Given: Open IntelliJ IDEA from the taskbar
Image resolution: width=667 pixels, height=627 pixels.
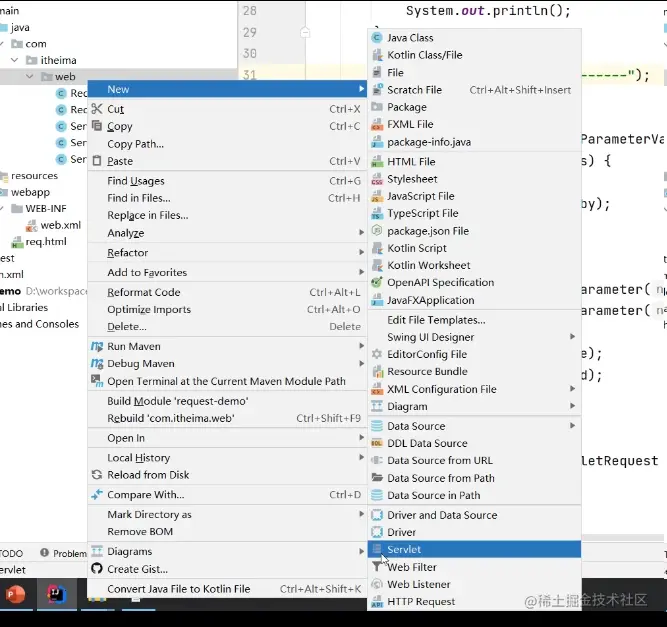Looking at the screenshot, I should [56, 594].
